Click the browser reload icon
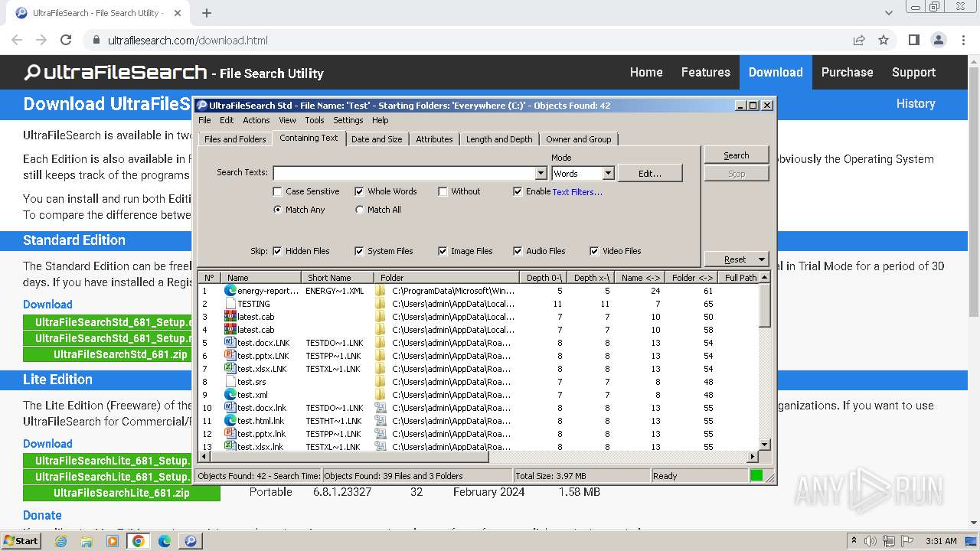 [66, 40]
